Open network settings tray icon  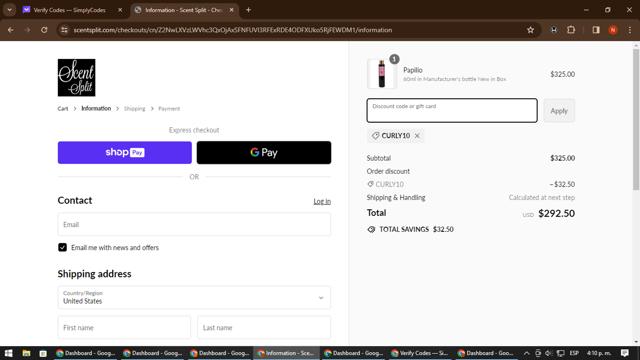[561, 353]
